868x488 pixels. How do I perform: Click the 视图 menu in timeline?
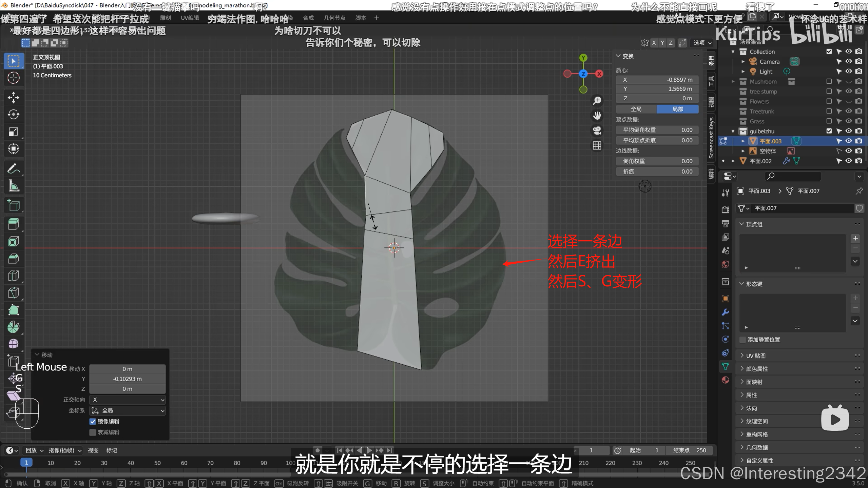(93, 450)
